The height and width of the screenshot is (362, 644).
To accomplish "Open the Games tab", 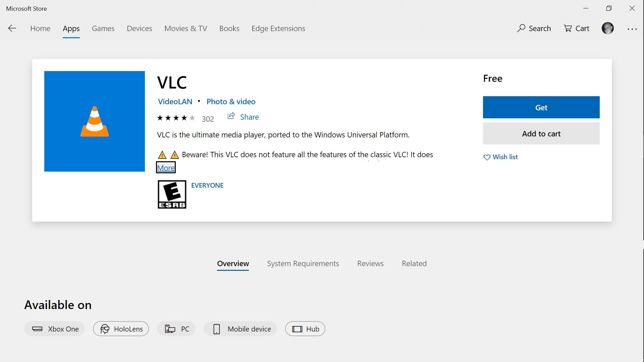I will pyautogui.click(x=103, y=28).
